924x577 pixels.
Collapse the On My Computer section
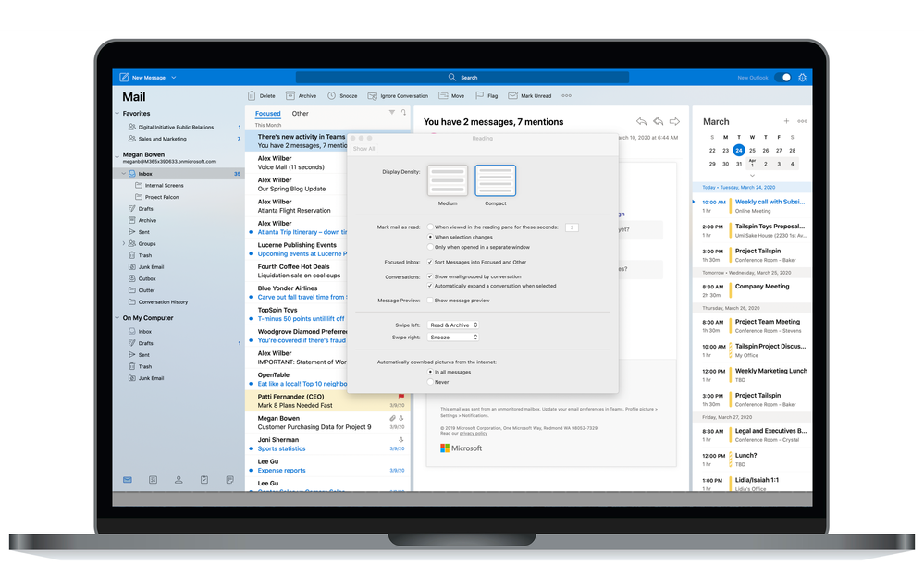[117, 318]
